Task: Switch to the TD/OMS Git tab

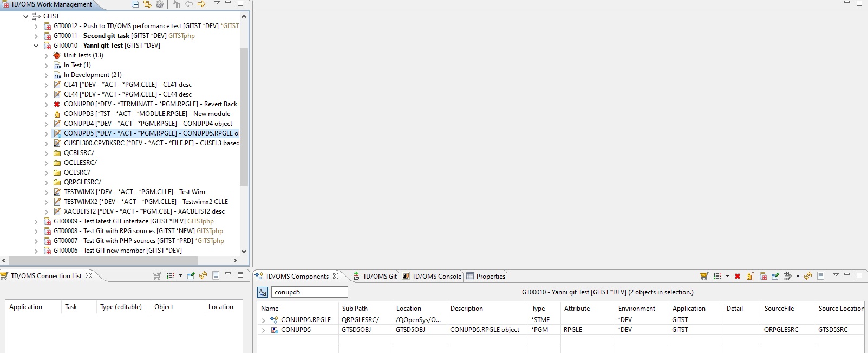Action: coord(375,277)
